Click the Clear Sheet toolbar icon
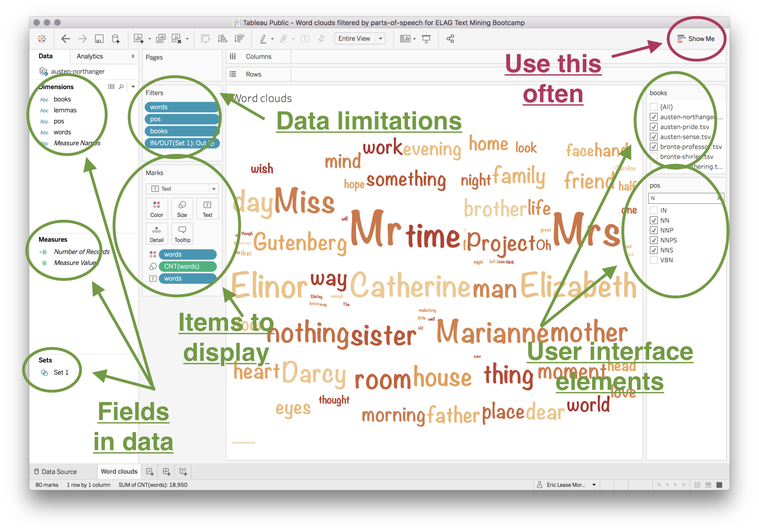 coord(176,39)
